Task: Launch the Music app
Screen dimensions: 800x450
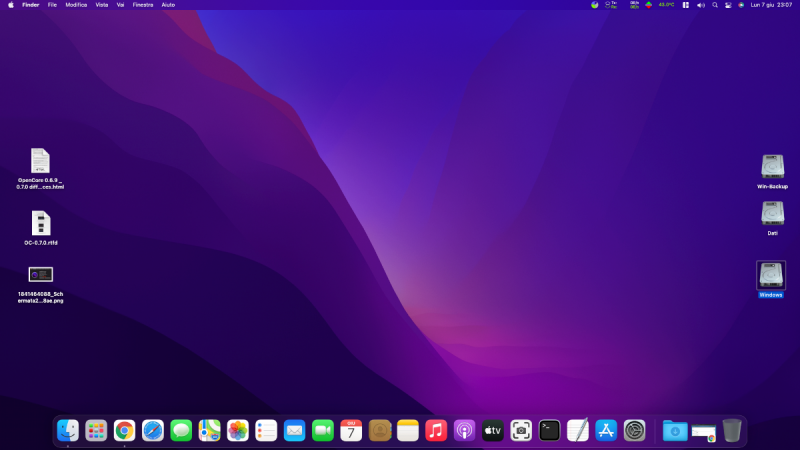Action: pos(436,430)
